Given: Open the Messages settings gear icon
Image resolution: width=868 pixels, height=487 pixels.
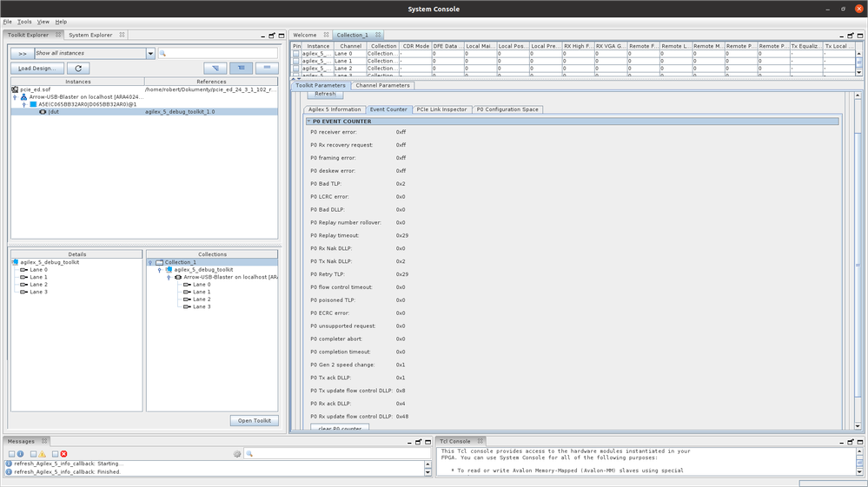Looking at the screenshot, I should coord(237,454).
